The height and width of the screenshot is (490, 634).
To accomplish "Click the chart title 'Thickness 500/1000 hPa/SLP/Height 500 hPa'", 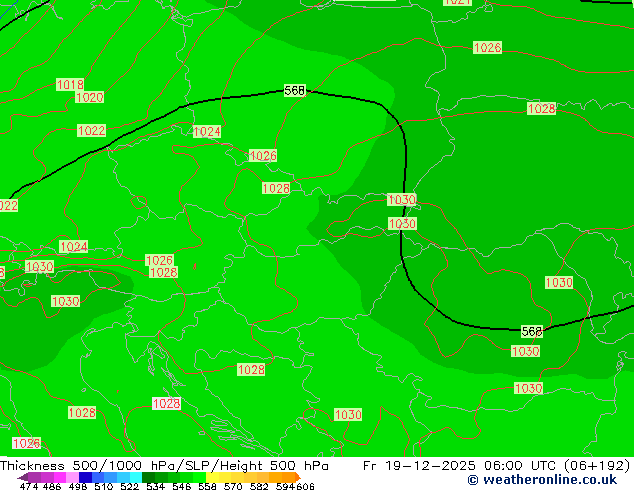I will [164, 466].
